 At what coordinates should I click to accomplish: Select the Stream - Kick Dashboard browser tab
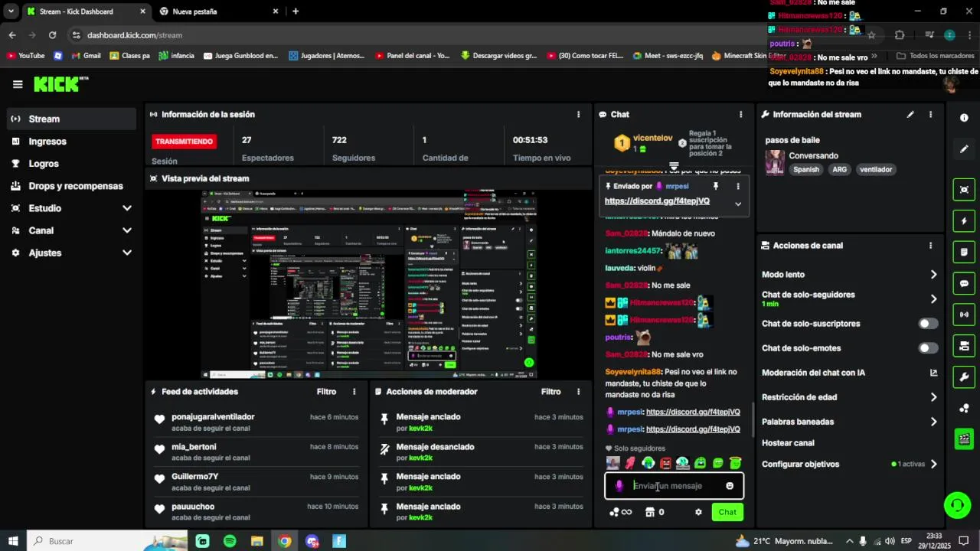(x=86, y=11)
